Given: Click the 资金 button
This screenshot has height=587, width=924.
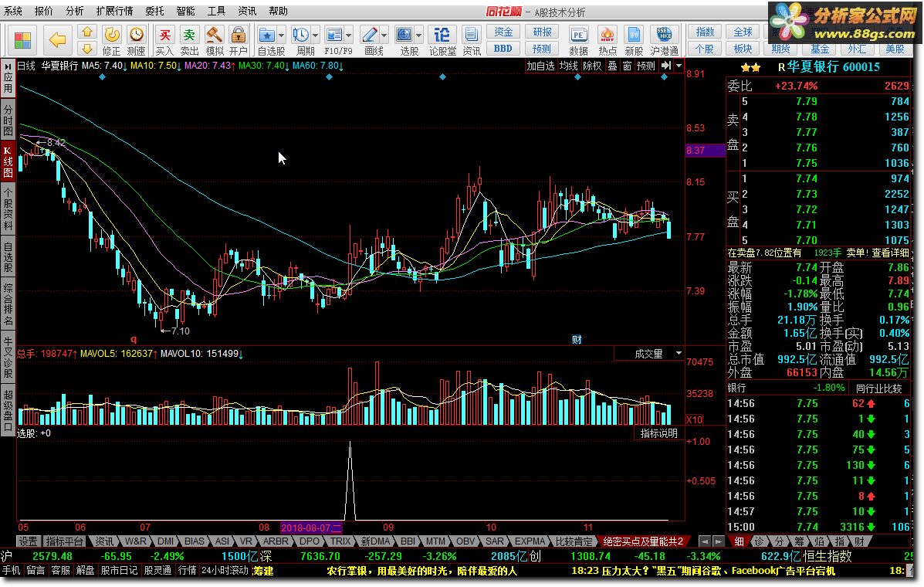Looking at the screenshot, I should (x=503, y=32).
